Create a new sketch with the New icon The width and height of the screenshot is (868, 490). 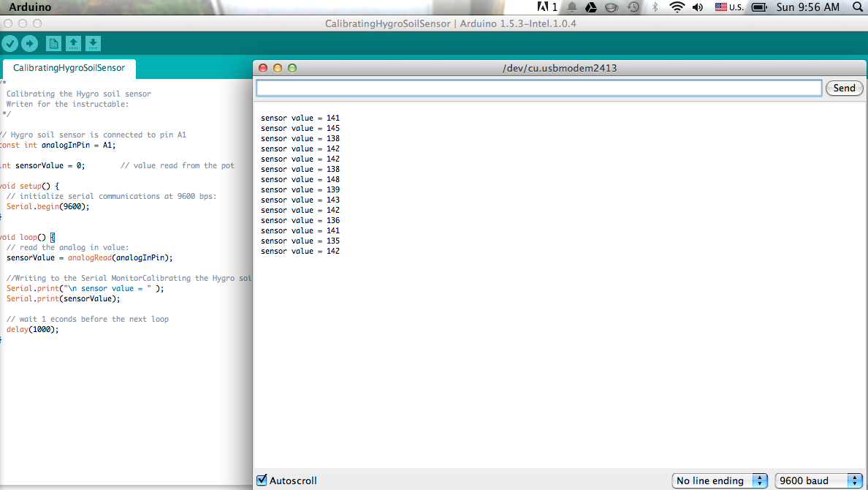pos(53,43)
